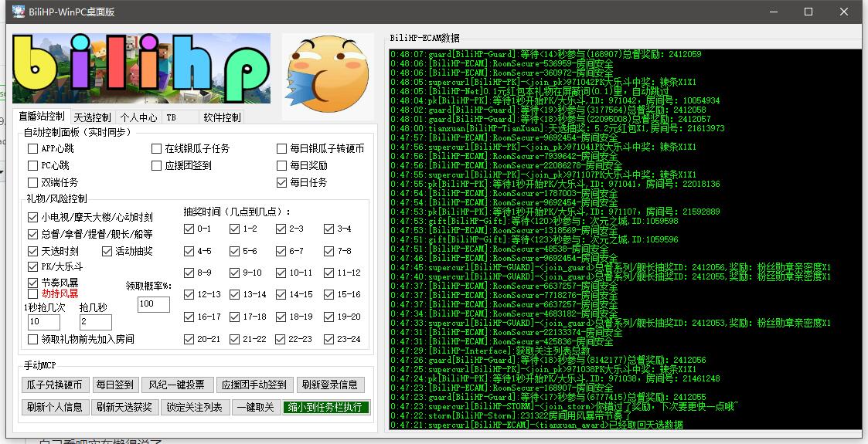Toggle the 10-11 hour slot
The image size is (868, 444).
click(281, 273)
